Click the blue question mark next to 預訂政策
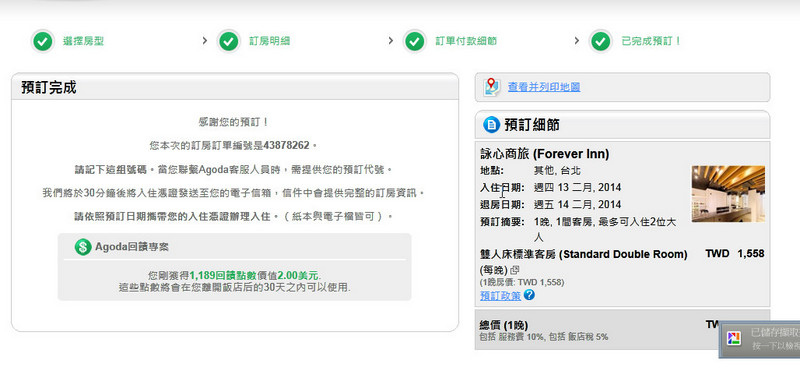Image resolution: width=800 pixels, height=378 pixels. click(529, 295)
